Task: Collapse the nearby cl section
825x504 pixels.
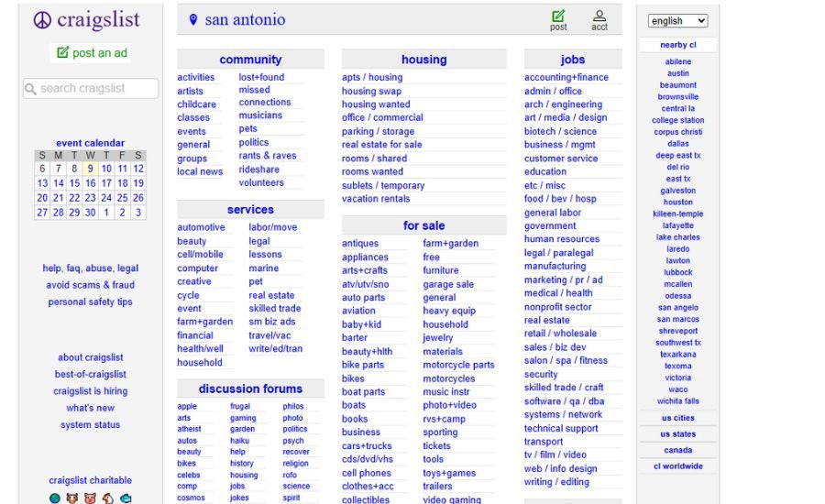Action: click(677, 45)
